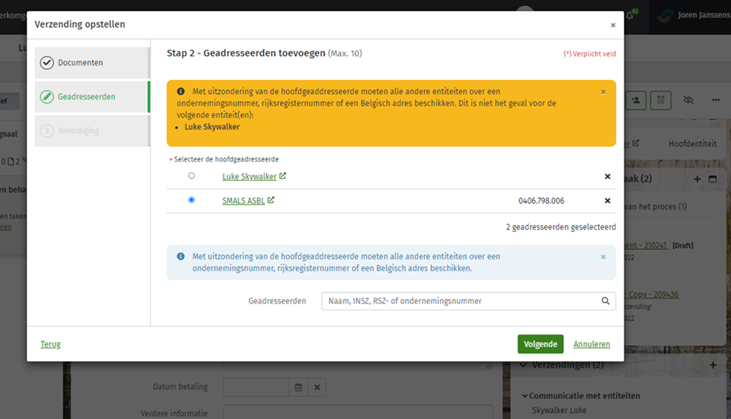Viewport: 731px width, 419px height.
Task: Click the Hoofdentiteit label
Action: tap(692, 144)
